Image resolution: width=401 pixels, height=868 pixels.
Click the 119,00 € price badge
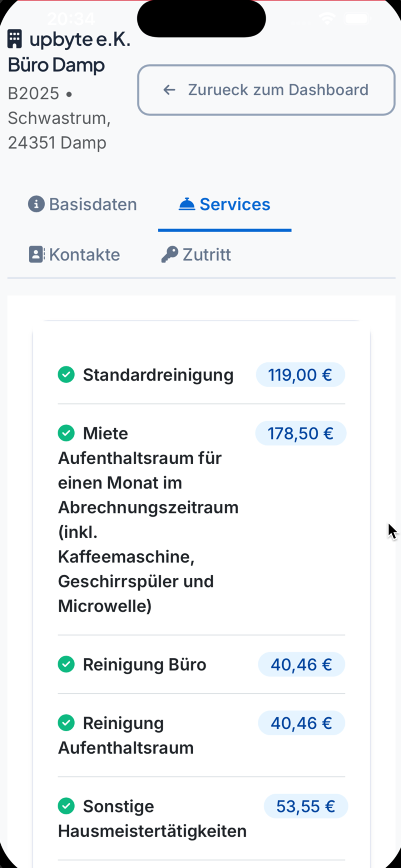click(300, 374)
